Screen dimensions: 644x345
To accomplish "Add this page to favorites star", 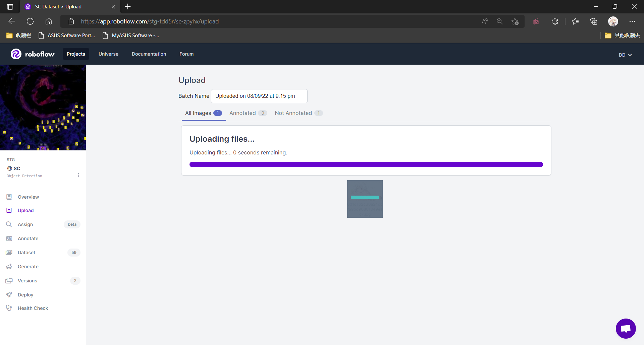I will [x=515, y=21].
